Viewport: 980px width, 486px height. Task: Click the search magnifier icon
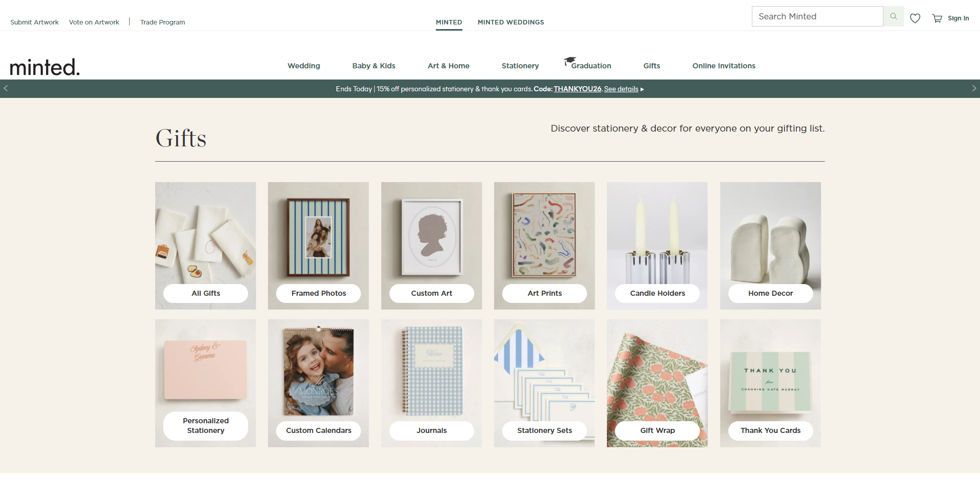[893, 16]
